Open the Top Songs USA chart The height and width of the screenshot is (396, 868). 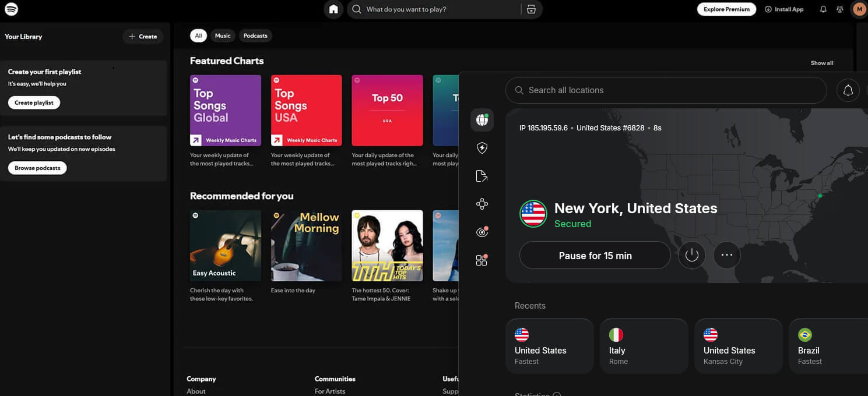click(307, 110)
